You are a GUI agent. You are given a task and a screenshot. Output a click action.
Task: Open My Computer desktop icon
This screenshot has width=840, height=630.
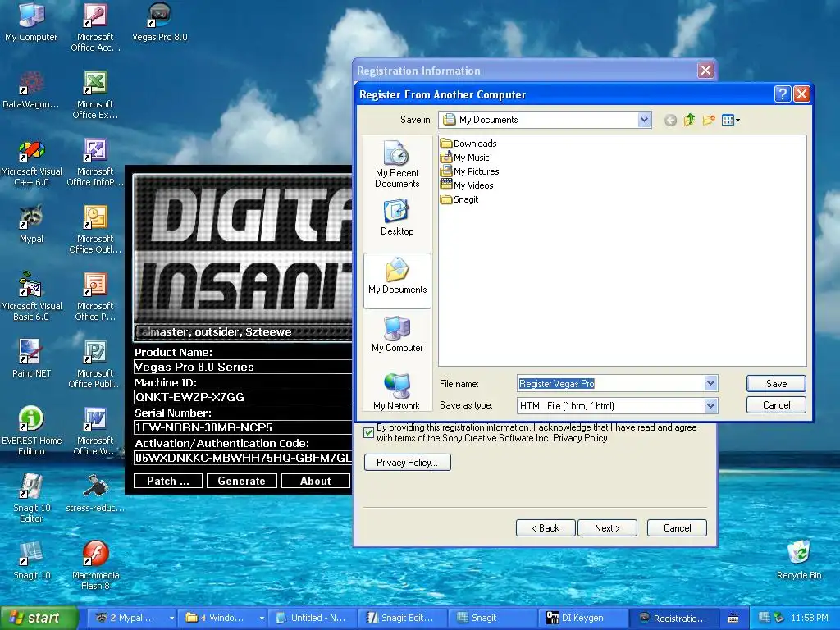(31, 22)
